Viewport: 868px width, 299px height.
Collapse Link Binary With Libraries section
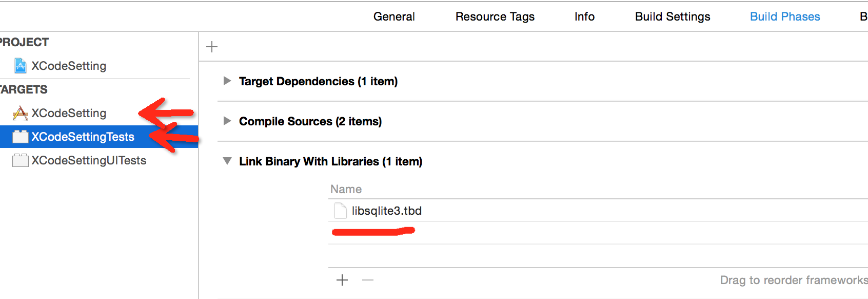(x=227, y=161)
